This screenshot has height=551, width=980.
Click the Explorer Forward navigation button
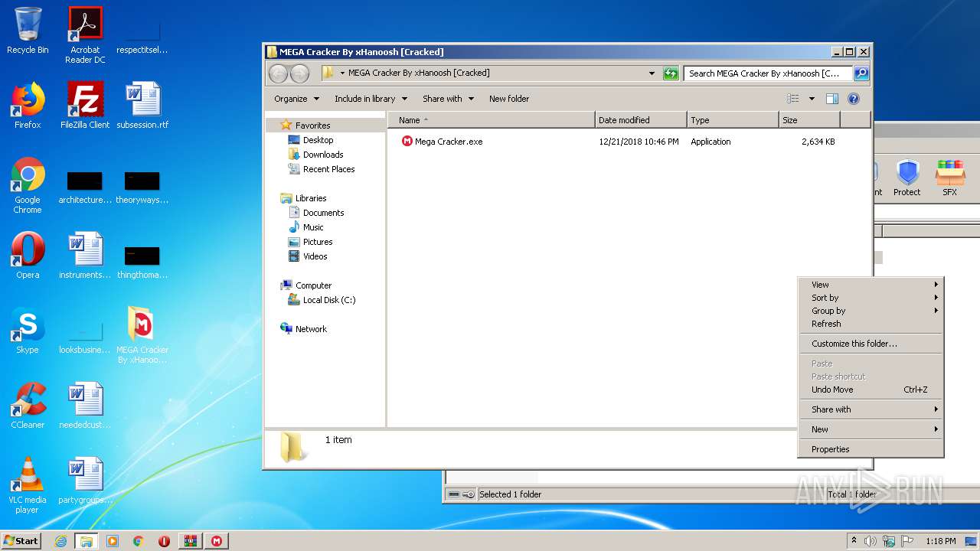point(300,73)
